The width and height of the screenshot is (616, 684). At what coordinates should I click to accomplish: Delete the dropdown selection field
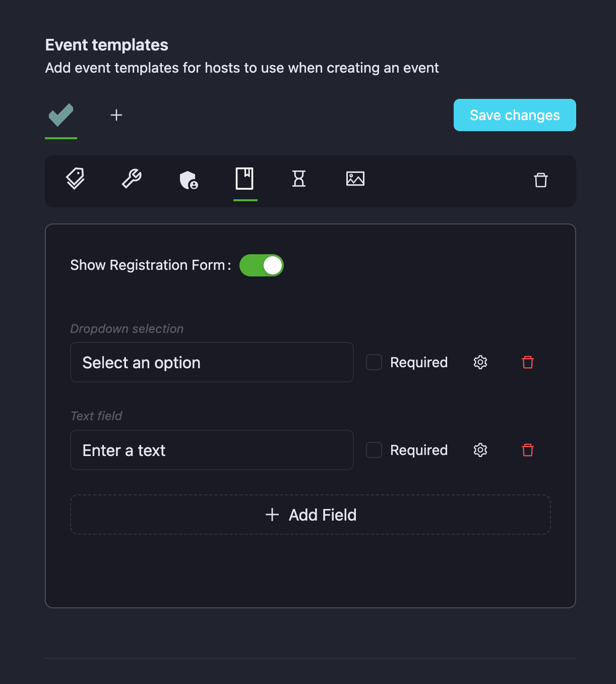pos(528,362)
